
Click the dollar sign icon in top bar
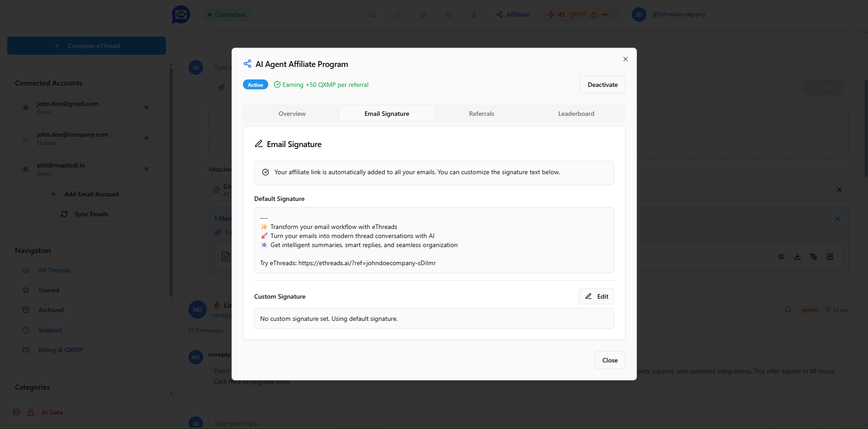pos(474,14)
